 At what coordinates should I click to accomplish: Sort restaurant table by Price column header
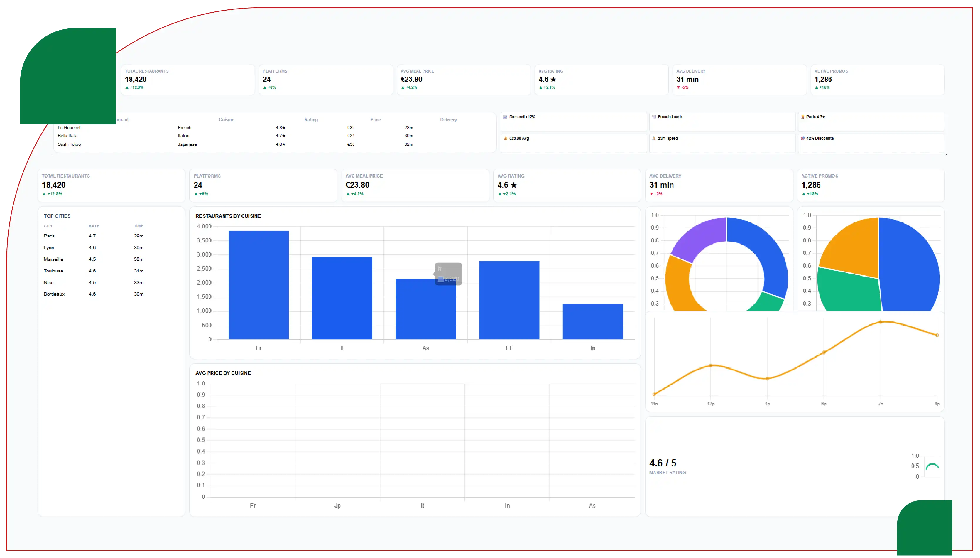click(x=375, y=119)
